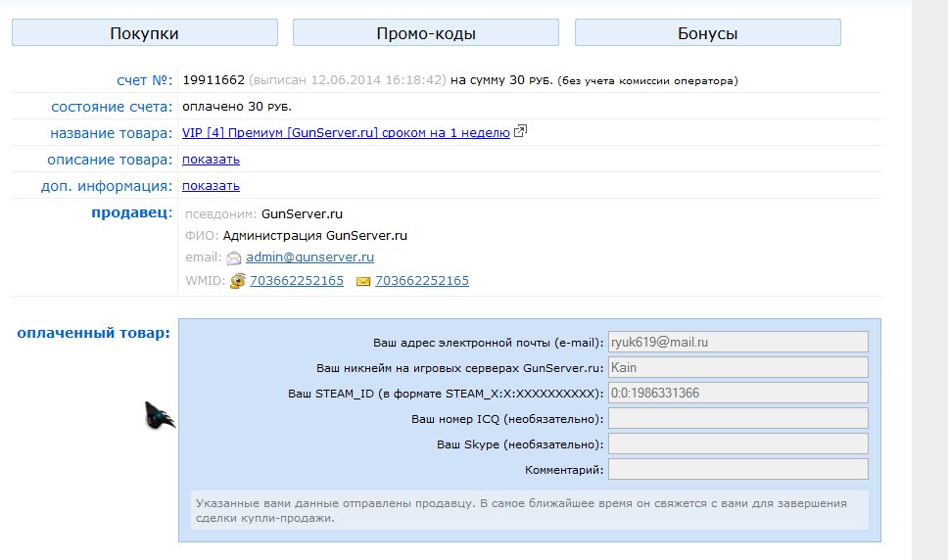Viewport: 948px width, 560px height.
Task: Open the WMID link after the yellow envelope
Action: (422, 281)
